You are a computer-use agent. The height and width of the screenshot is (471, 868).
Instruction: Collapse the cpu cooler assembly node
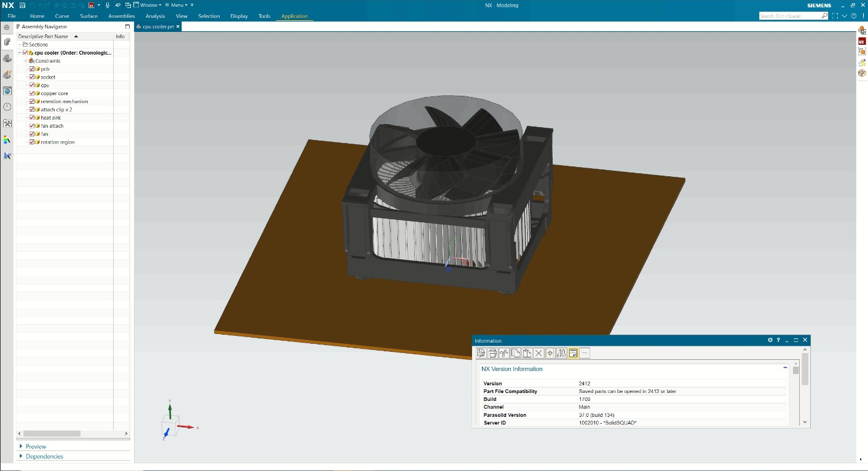(19, 52)
